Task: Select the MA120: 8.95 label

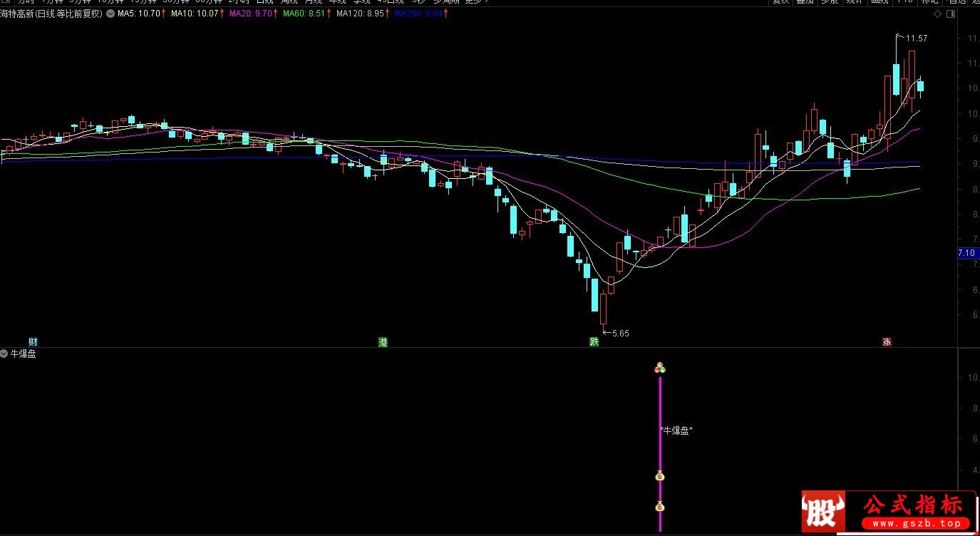Action: [x=361, y=14]
